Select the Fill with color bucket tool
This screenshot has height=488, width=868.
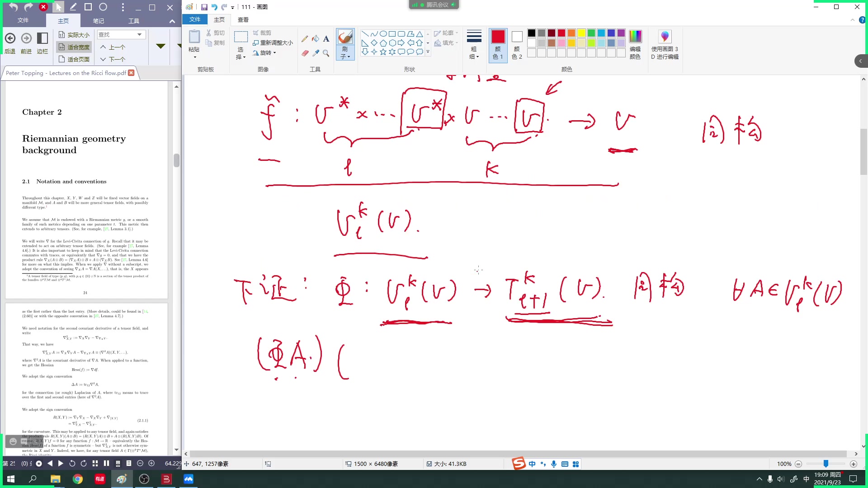(x=316, y=38)
